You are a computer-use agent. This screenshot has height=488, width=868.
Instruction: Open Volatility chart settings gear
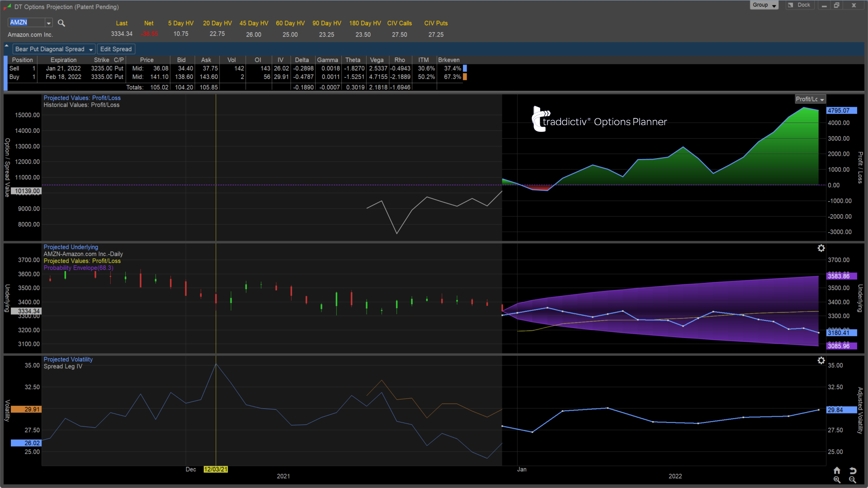pos(821,361)
